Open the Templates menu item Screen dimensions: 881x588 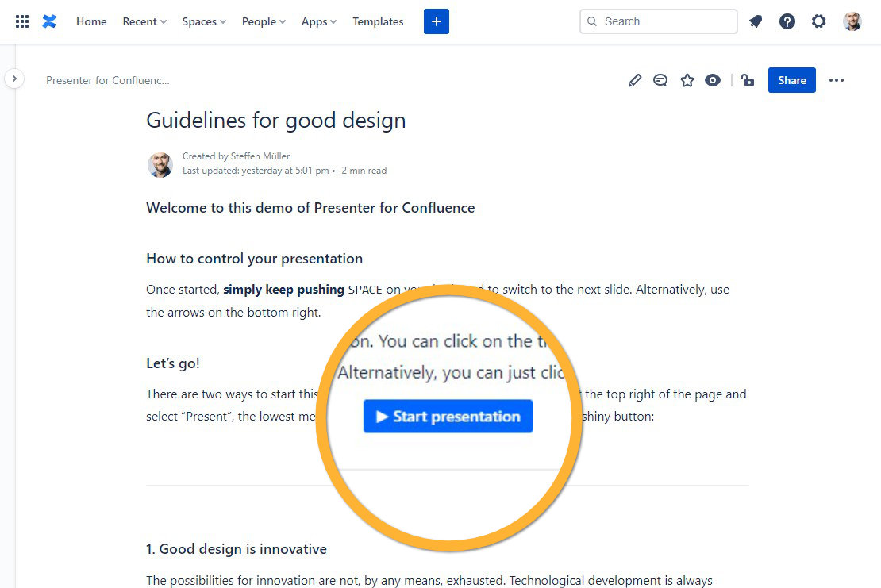tap(378, 21)
